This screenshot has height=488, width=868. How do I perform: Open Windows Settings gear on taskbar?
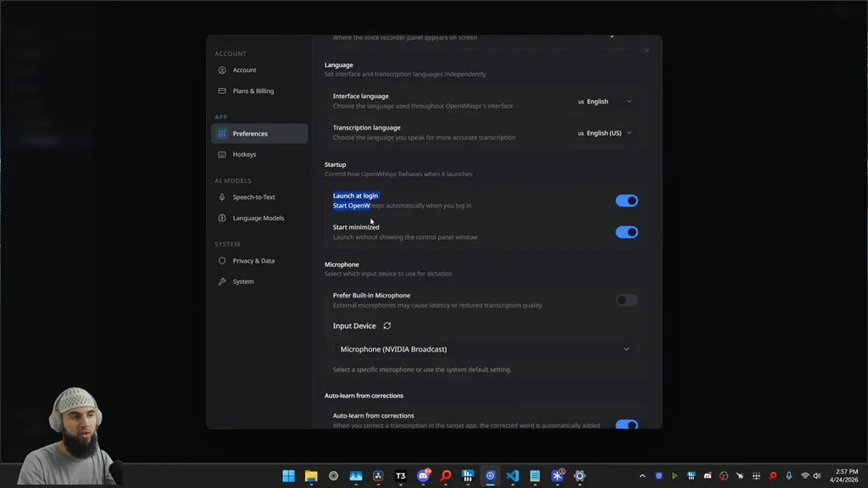coord(580,476)
